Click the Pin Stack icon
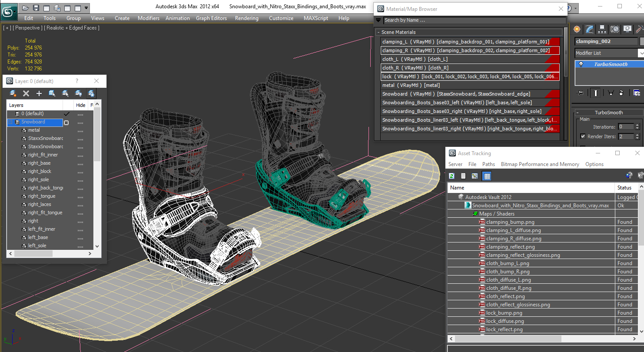This screenshot has width=644, height=352. pos(580,93)
